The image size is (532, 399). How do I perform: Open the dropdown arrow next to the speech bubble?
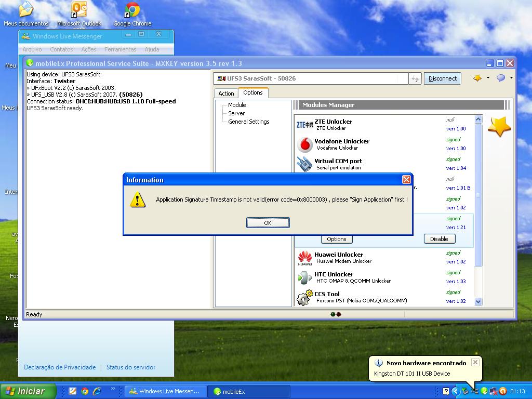511,78
